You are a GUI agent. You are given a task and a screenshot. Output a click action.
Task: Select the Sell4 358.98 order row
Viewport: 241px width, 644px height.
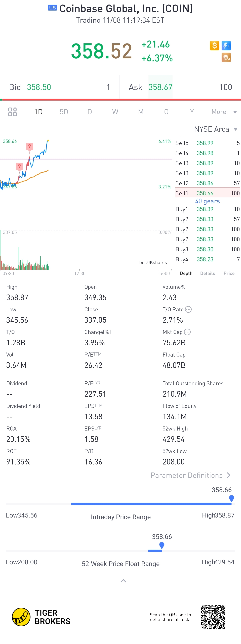[x=208, y=153]
